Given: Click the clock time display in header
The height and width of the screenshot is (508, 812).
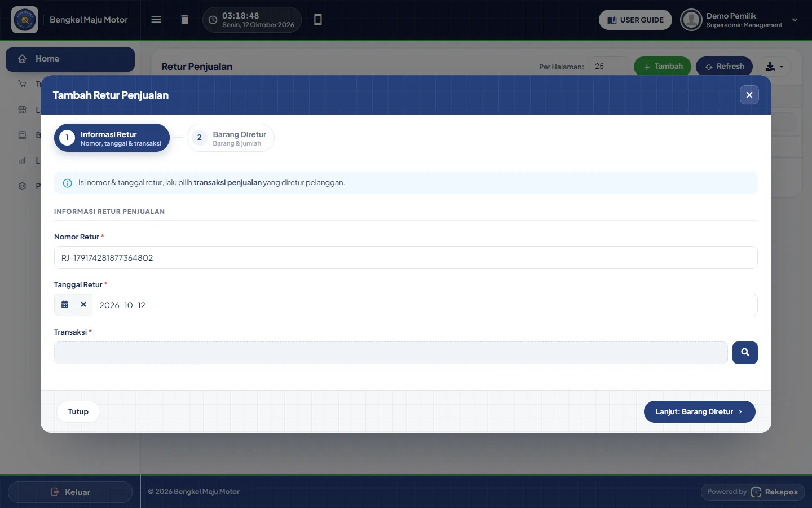Looking at the screenshot, I should pos(252,20).
